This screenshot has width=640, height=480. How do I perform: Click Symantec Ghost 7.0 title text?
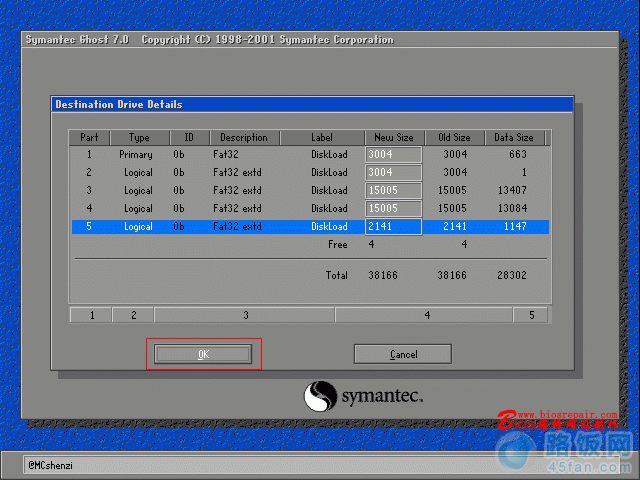(x=77, y=40)
